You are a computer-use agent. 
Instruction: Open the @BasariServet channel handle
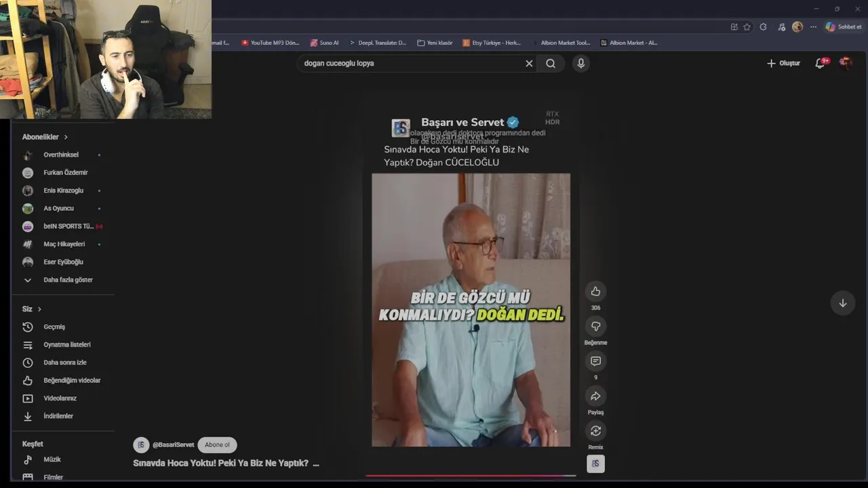[x=173, y=445]
